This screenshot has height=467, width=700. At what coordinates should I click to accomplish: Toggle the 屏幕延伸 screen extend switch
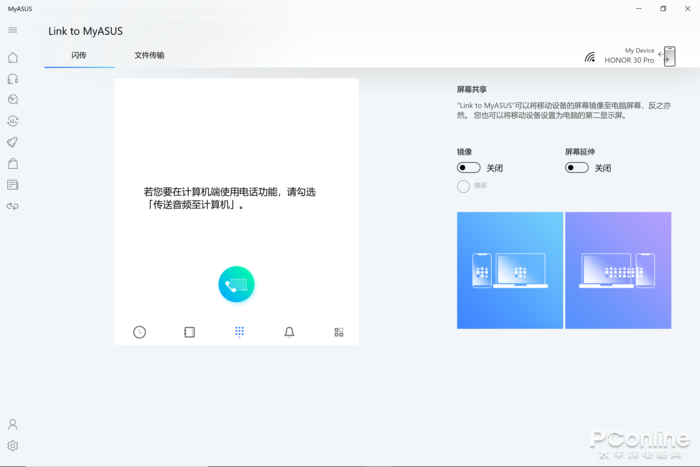(x=577, y=168)
